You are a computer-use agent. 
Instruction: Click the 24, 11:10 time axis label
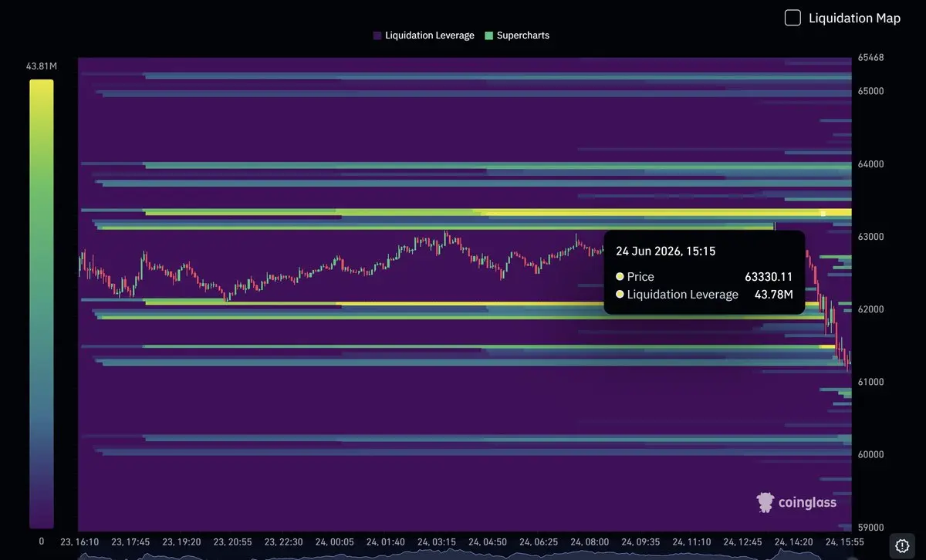pyautogui.click(x=691, y=542)
